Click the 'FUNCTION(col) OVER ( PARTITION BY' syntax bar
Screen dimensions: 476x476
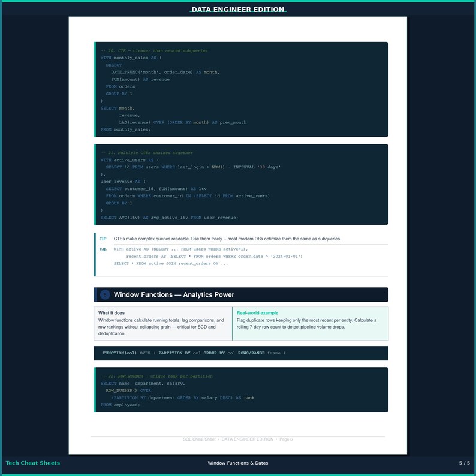[x=241, y=353]
